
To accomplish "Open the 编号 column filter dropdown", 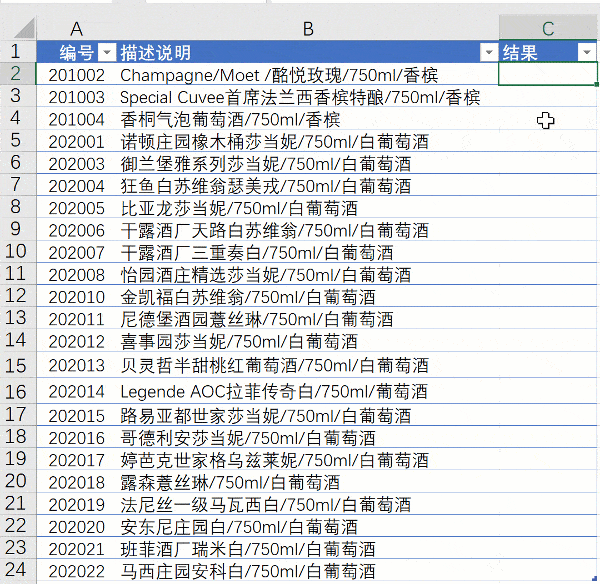I will tap(107, 52).
